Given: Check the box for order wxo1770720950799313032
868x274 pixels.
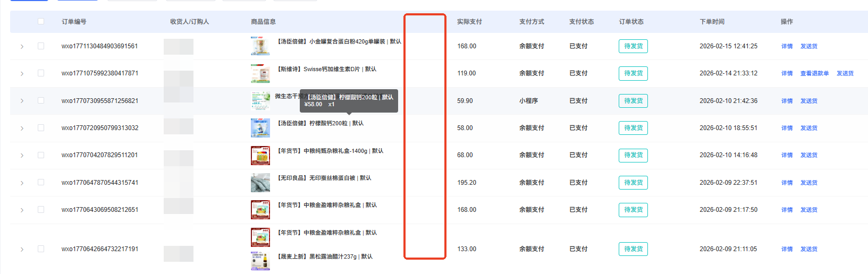Looking at the screenshot, I should (x=41, y=128).
